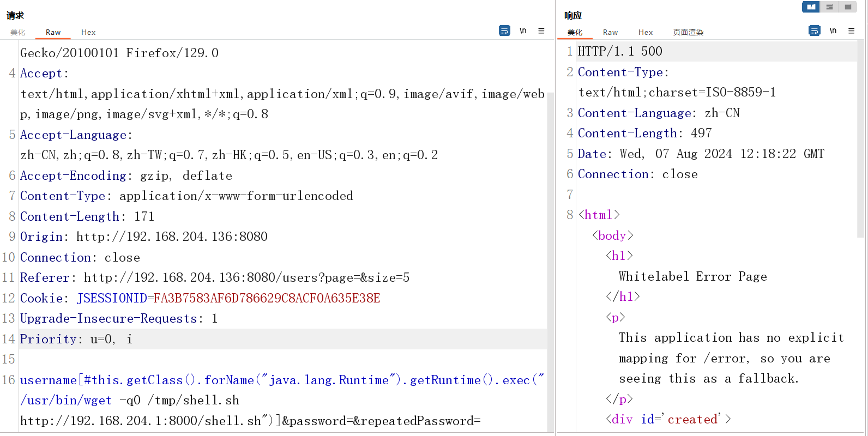Screen dimensions: 868x436
Task: Click the Date header line in response
Action: [701, 154]
